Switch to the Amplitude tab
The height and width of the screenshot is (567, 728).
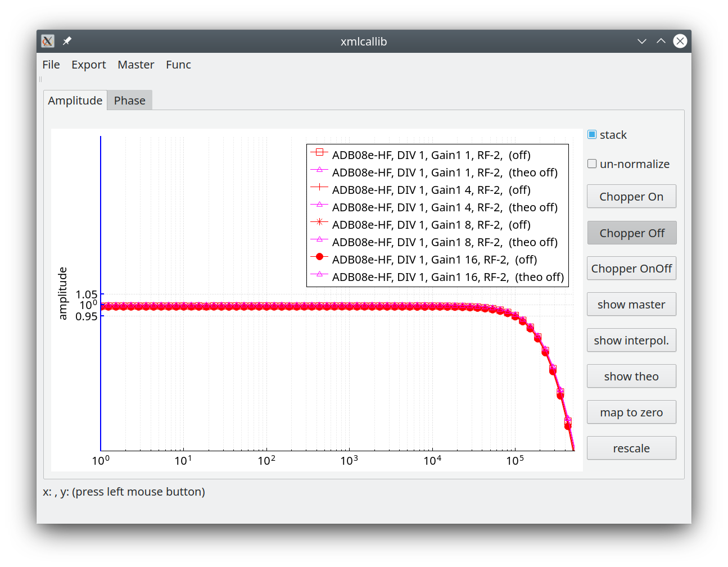(75, 101)
